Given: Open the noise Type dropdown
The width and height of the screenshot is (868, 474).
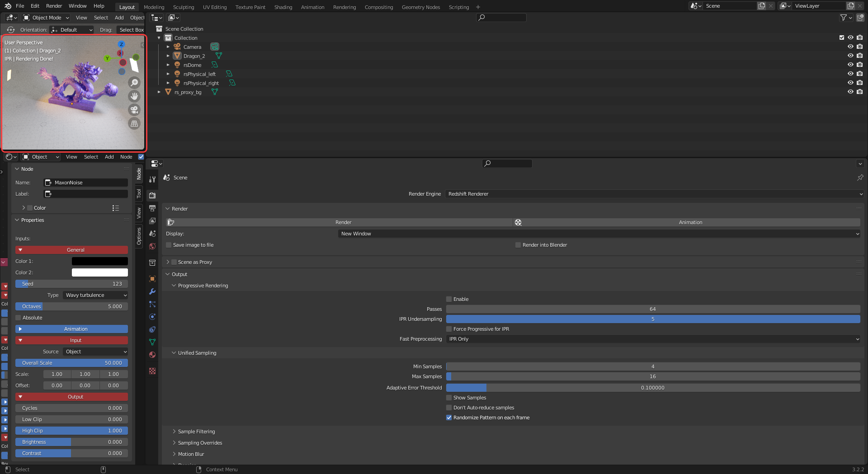Looking at the screenshot, I should 96,295.
